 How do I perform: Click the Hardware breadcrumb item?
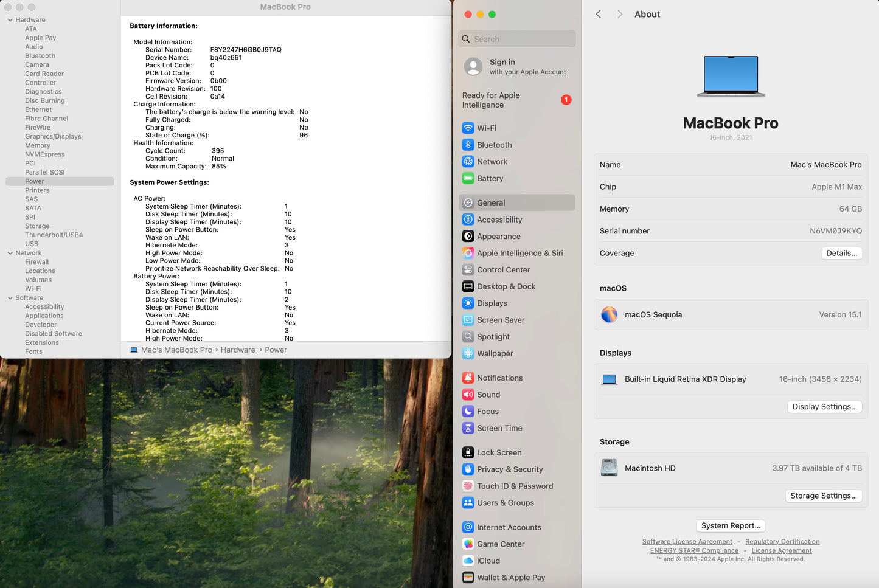(238, 350)
